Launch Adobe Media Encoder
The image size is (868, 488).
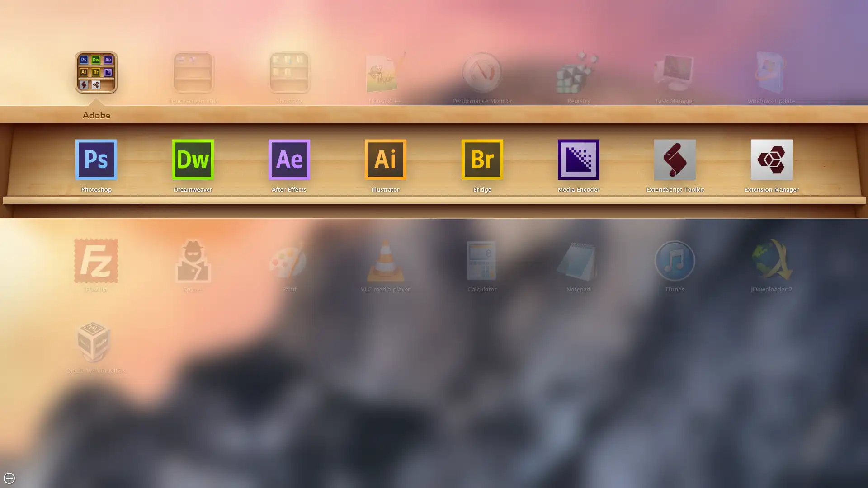click(578, 160)
